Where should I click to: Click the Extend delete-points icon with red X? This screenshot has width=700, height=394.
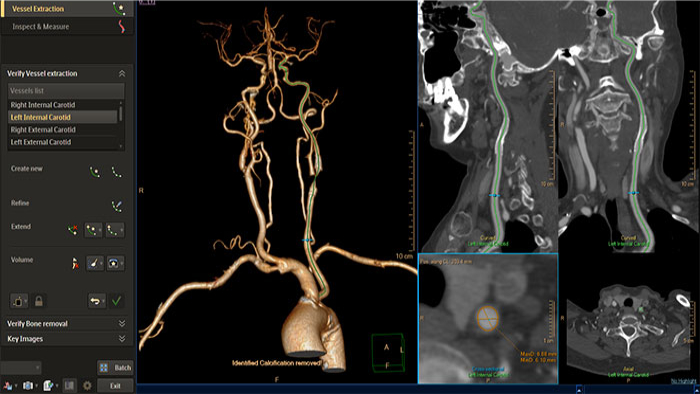[x=73, y=230]
